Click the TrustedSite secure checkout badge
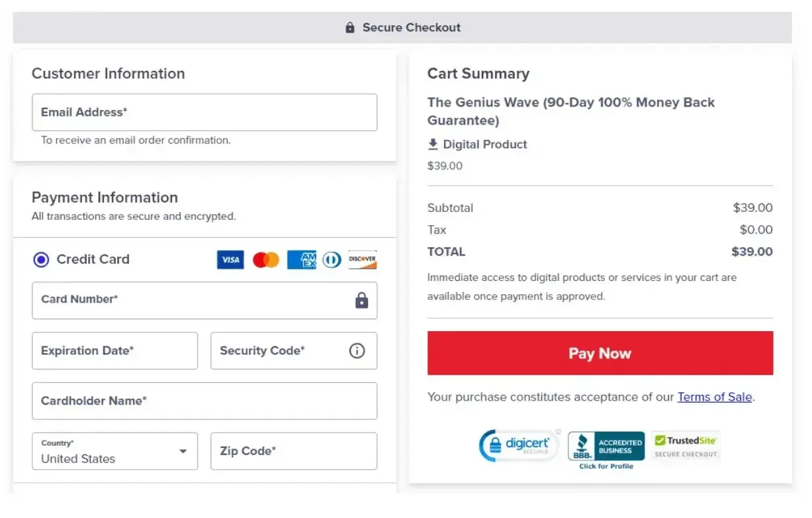The height and width of the screenshot is (518, 812). tap(686, 445)
